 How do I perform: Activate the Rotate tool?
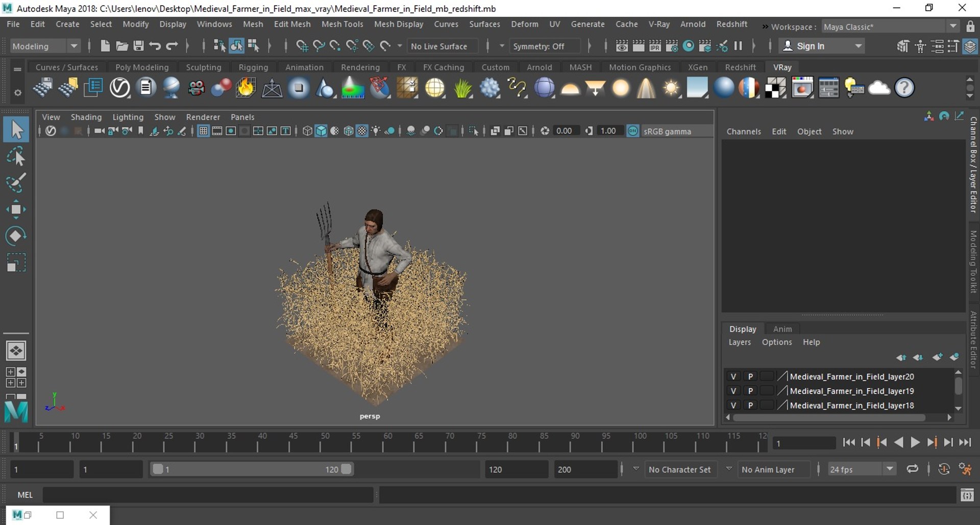click(16, 236)
